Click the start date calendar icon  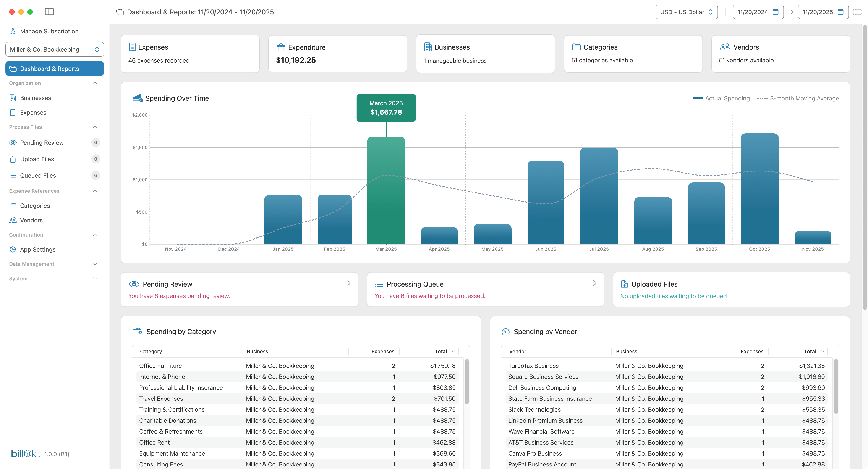pyautogui.click(x=775, y=12)
